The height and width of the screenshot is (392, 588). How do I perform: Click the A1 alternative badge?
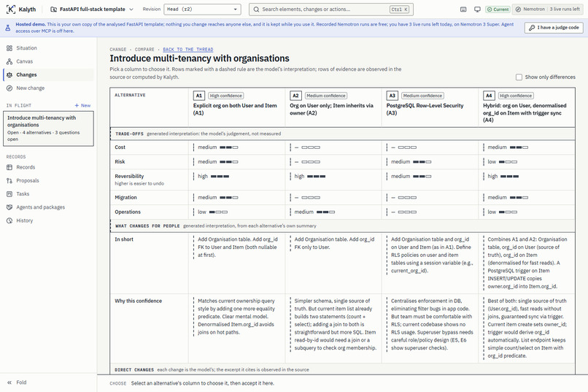tap(198, 96)
